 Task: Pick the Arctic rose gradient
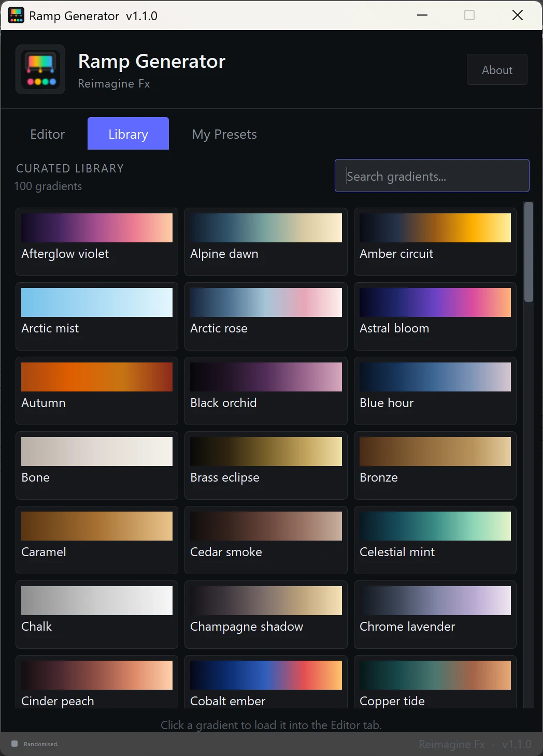point(266,316)
